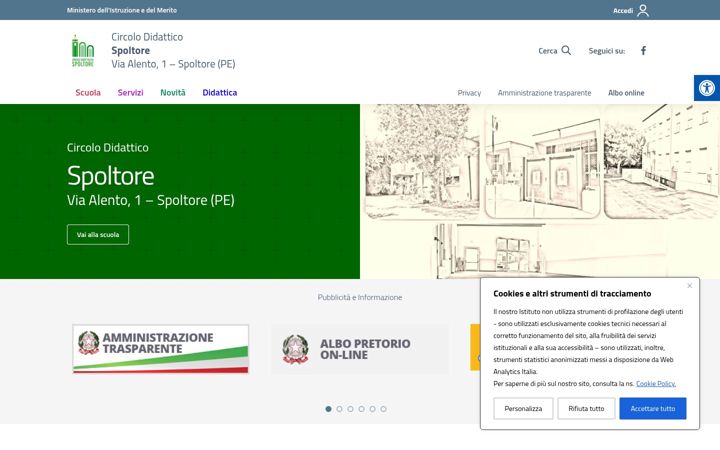Click the Circolo Didattico Spoltore header title
This screenshot has height=450, width=720.
(173, 51)
